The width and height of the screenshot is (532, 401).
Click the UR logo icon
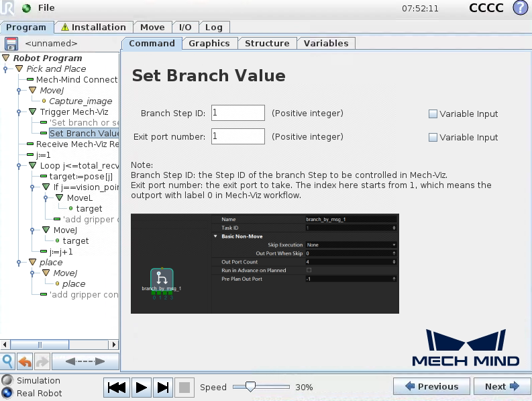click(7, 7)
